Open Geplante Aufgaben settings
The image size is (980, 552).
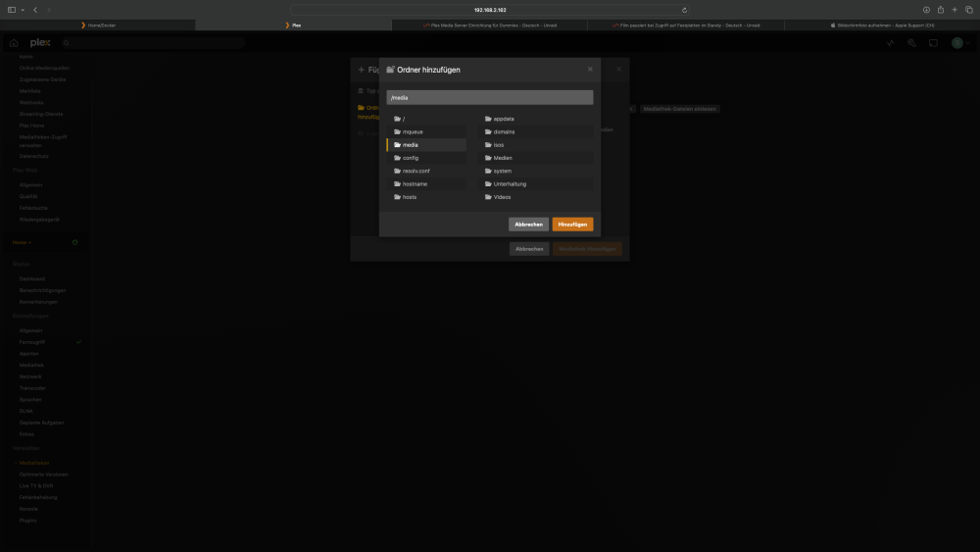41,423
